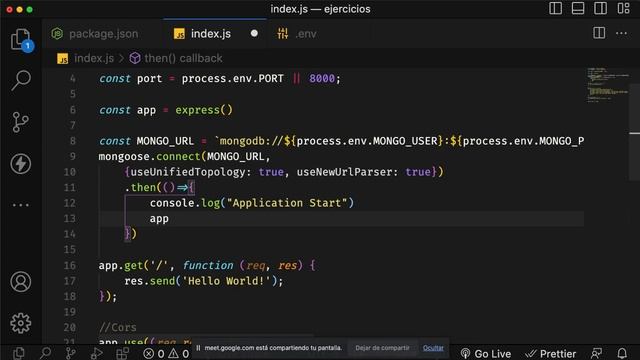Open editor More Actions ellipsis menu

tap(621, 33)
